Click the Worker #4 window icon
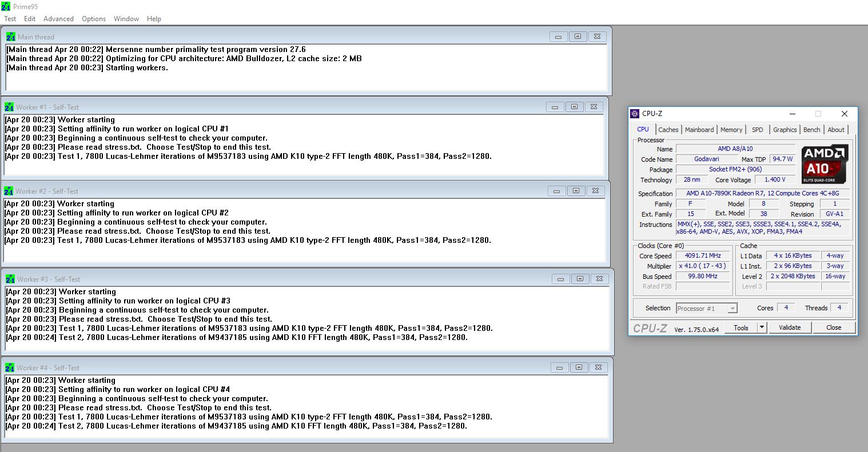Image resolution: width=868 pixels, height=452 pixels. pyautogui.click(x=10, y=367)
